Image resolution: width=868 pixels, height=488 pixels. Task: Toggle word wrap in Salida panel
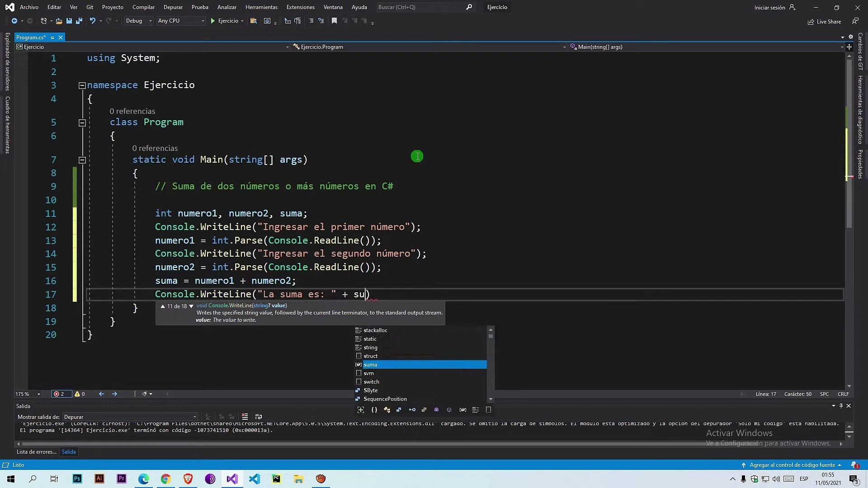click(259, 417)
